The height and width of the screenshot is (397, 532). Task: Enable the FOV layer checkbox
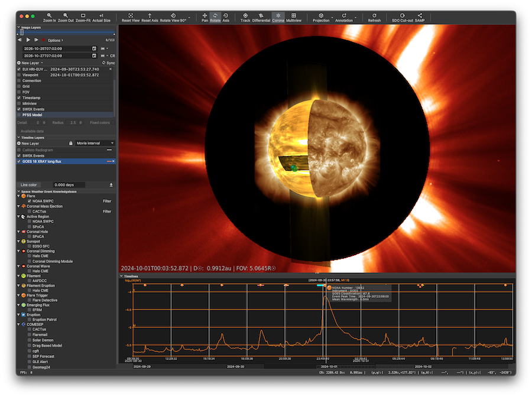pyautogui.click(x=19, y=92)
